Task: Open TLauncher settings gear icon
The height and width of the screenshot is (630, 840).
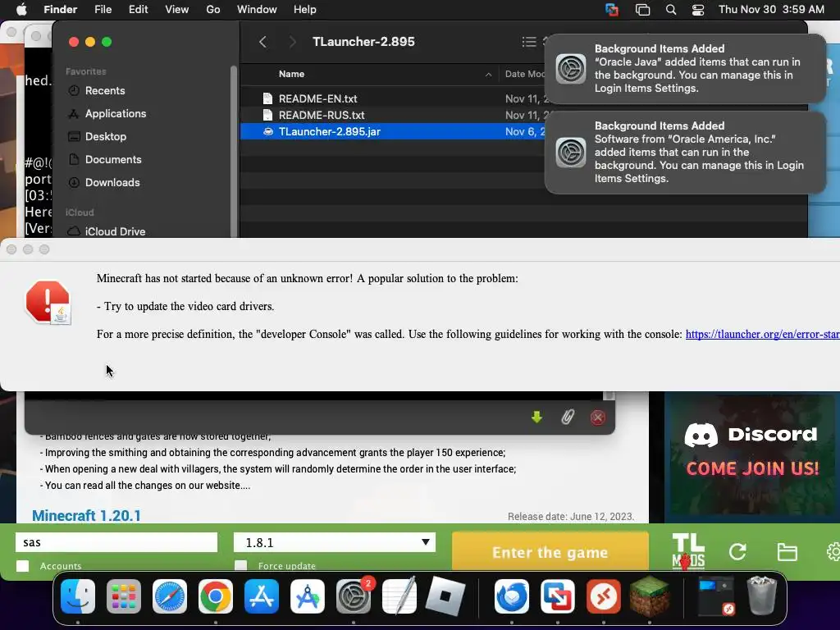Action: tap(833, 552)
